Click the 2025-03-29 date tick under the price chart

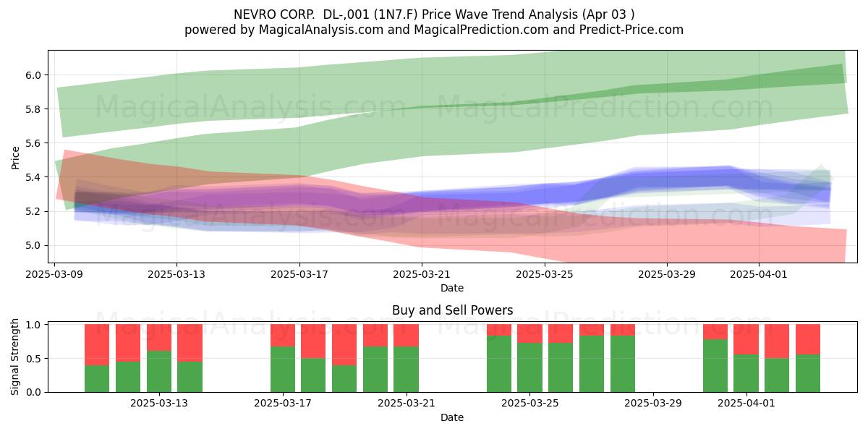pos(667,275)
